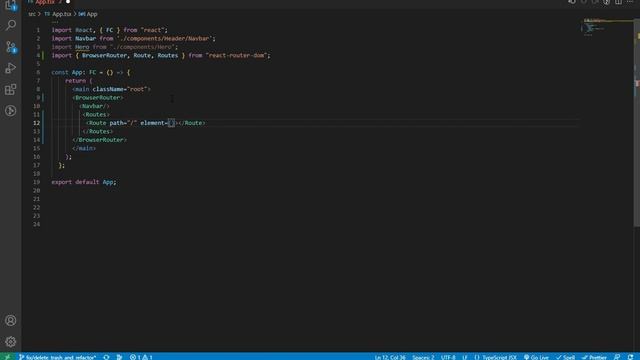Click empty line 24 in editor
Viewport: 640px width, 360px height.
click(314, 224)
